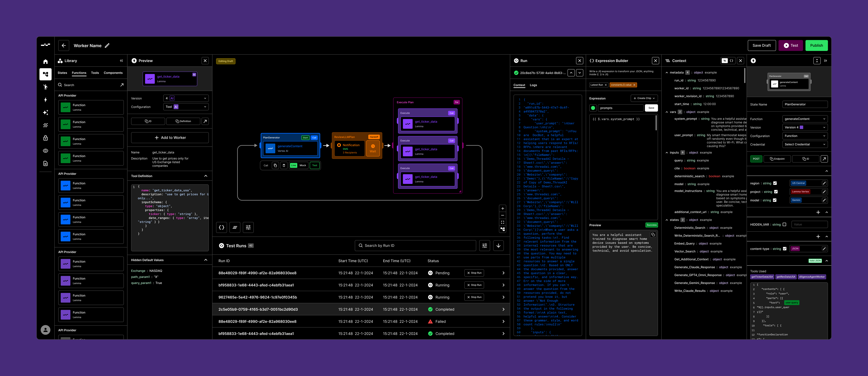Uncheck the region string checkbox
Image resolution: width=868 pixels, height=376 pixels.
(775, 183)
